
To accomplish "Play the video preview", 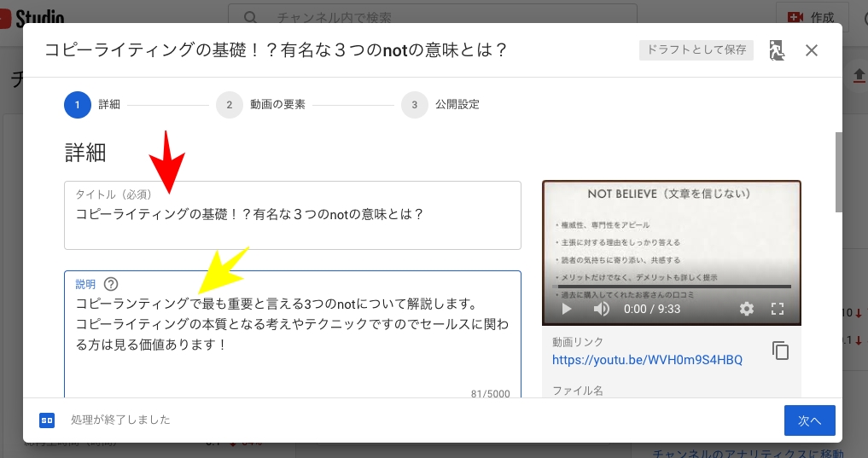I will (x=565, y=309).
